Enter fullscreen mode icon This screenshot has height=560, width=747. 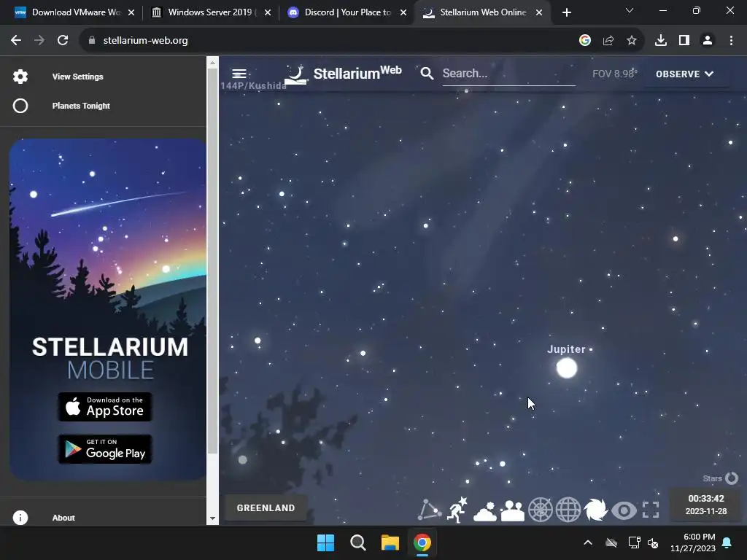coord(651,510)
